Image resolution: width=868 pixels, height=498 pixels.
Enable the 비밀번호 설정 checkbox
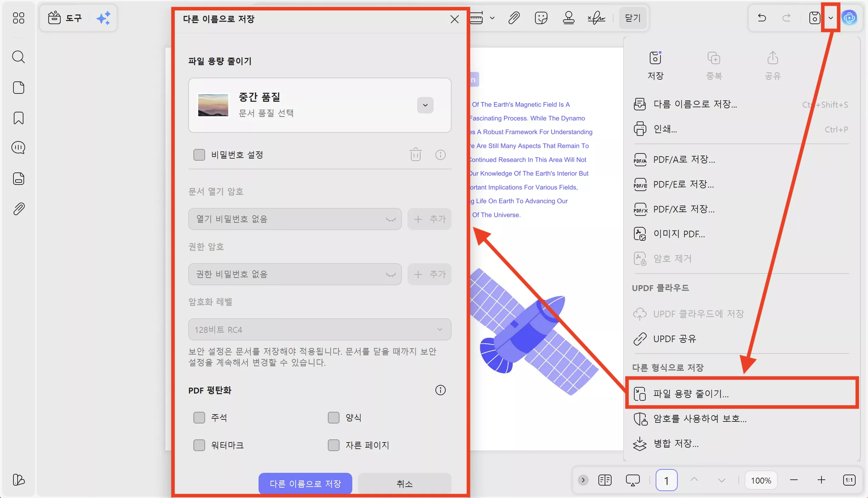200,155
